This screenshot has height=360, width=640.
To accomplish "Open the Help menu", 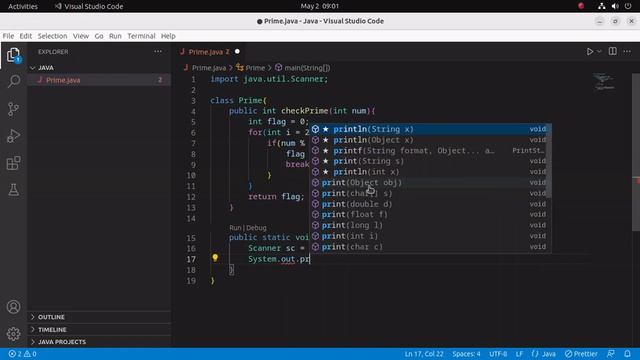I will [168, 36].
